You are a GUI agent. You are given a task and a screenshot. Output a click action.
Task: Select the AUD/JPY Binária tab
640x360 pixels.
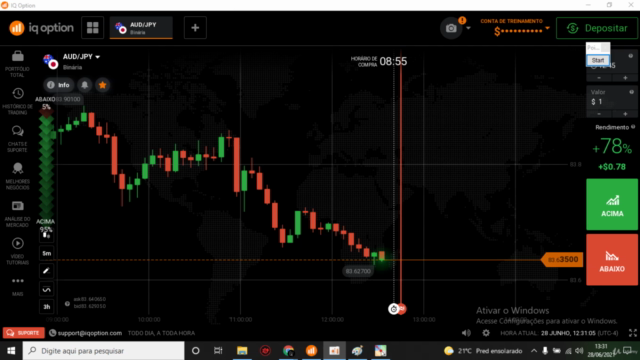coord(141,28)
